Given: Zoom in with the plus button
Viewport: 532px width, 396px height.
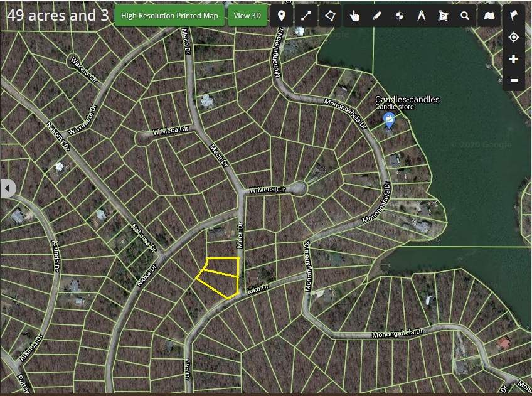Looking at the screenshot, I should (x=514, y=59).
